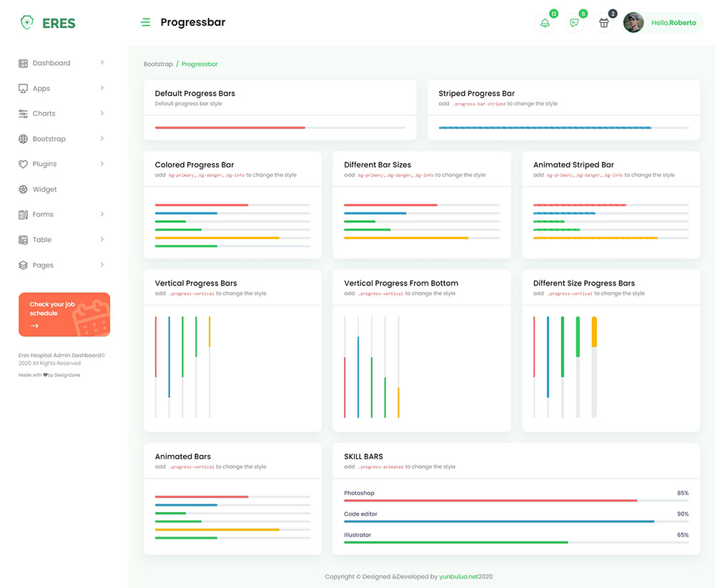Image resolution: width=715 pixels, height=588 pixels.
Task: Click the notification bell icon
Action: 545,23
